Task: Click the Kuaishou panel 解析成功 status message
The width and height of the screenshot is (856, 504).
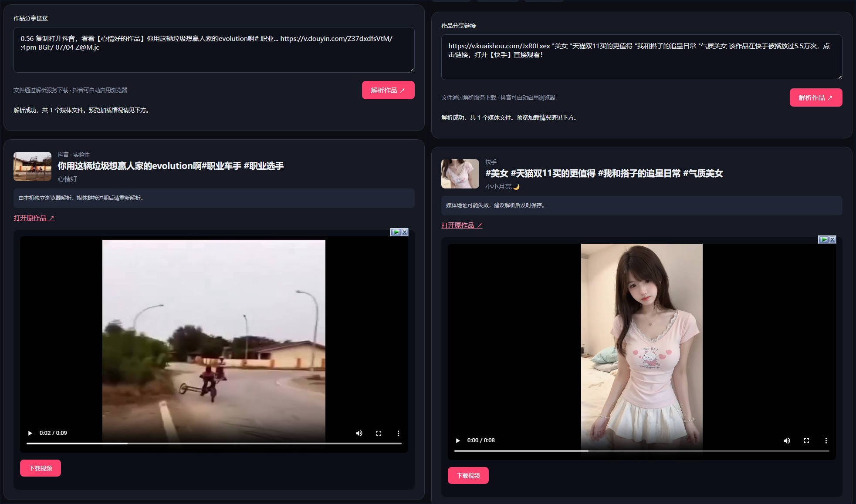Action: pos(510,118)
